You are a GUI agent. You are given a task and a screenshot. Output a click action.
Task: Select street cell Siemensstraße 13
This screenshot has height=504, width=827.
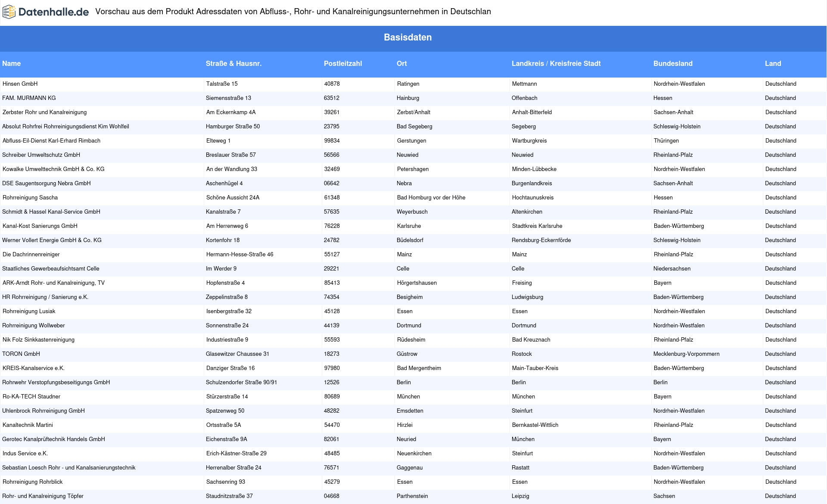[228, 98]
